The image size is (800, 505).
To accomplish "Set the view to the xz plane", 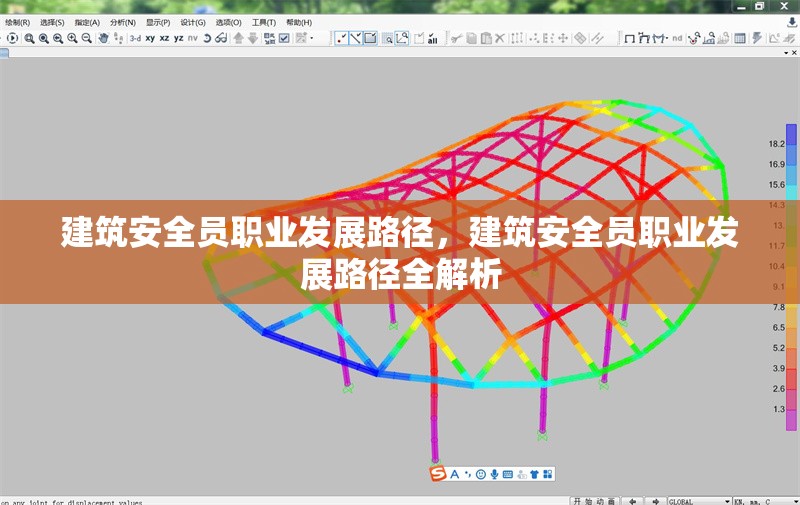I will (164, 38).
